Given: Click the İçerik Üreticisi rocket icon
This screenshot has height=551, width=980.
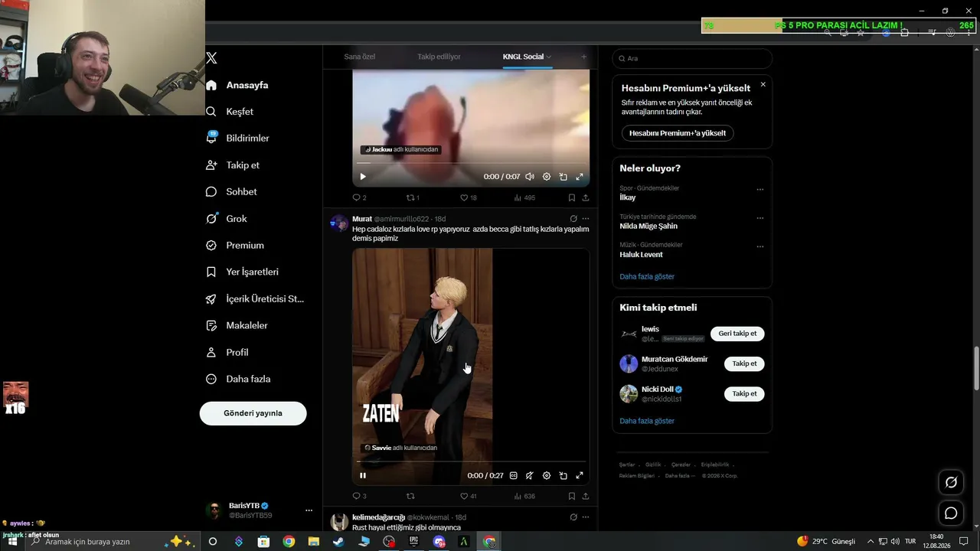Looking at the screenshot, I should tap(211, 299).
